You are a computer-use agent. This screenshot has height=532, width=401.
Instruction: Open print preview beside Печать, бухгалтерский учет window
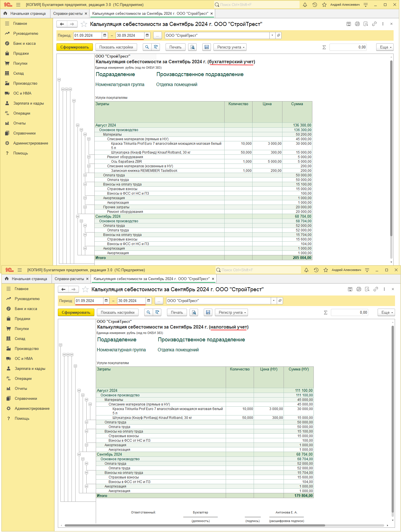(x=193, y=47)
